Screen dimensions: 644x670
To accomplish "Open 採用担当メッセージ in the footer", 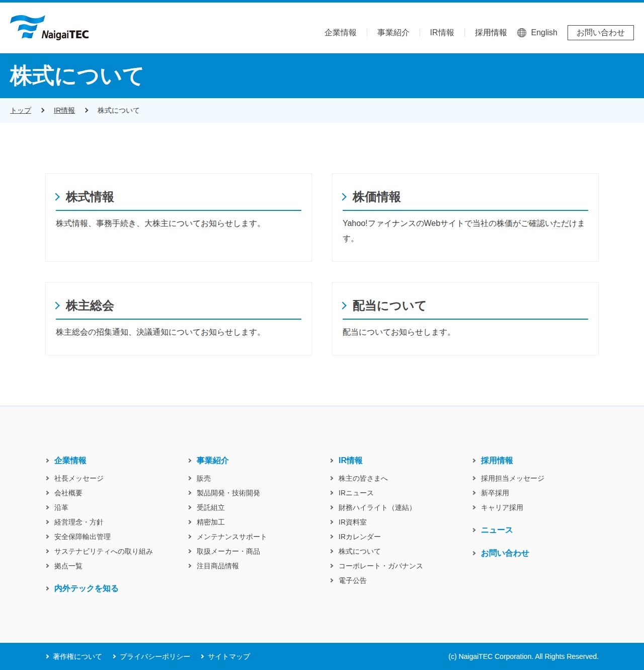I will pos(513,478).
